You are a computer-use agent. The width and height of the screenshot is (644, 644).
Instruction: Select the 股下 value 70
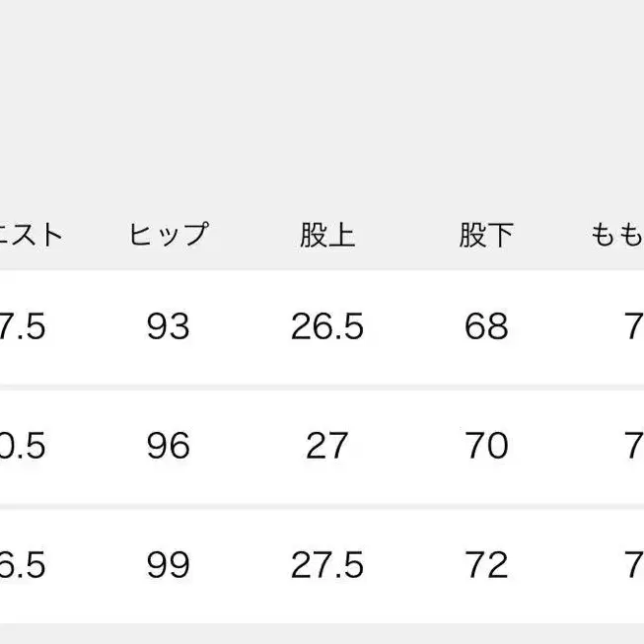(486, 446)
